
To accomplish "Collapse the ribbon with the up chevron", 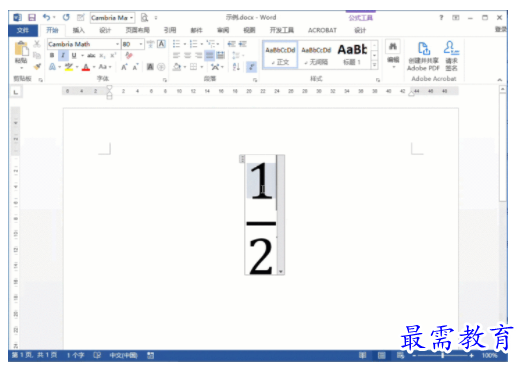I will click(x=500, y=80).
